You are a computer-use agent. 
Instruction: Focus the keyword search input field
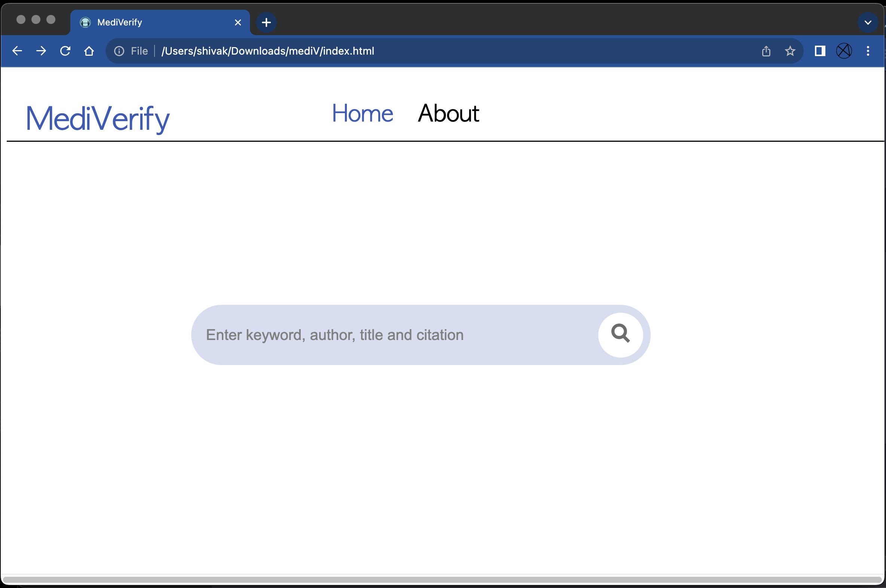(394, 335)
